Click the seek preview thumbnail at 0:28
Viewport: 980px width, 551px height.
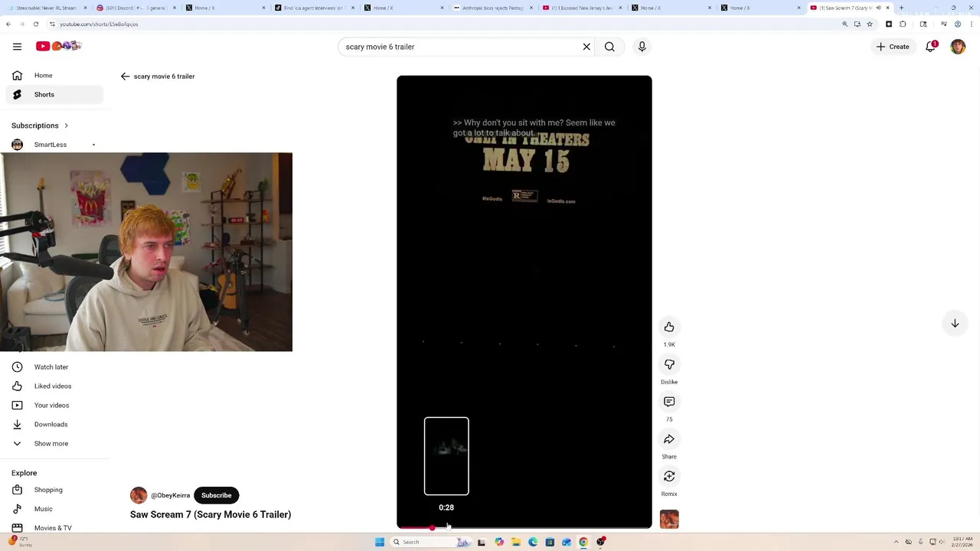[446, 456]
